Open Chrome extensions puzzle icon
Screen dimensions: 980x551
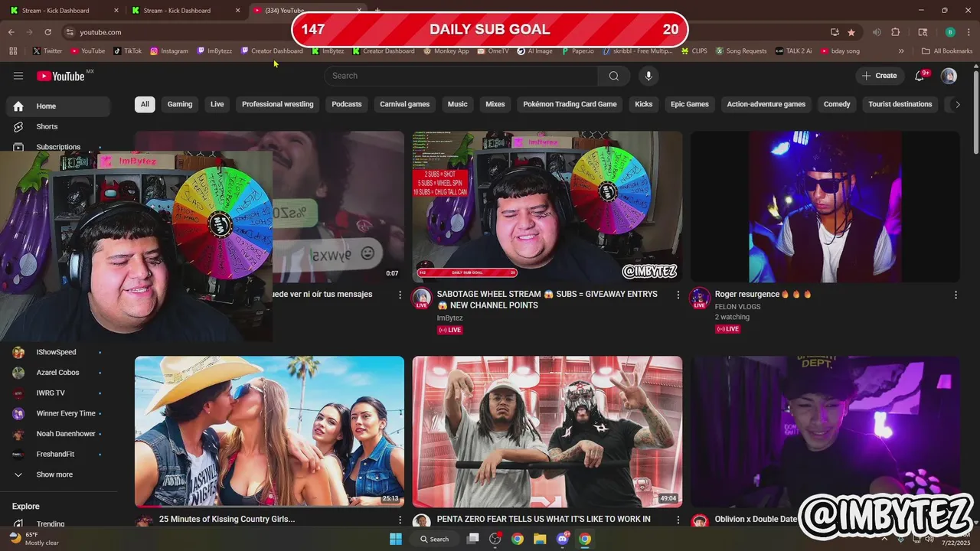[896, 32]
